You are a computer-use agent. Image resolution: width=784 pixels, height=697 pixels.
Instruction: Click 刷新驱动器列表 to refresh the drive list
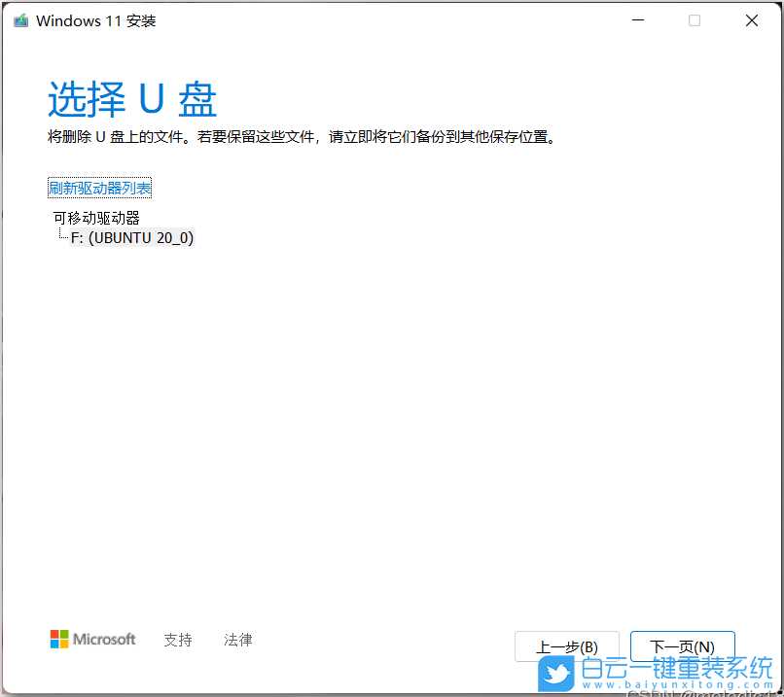(99, 188)
